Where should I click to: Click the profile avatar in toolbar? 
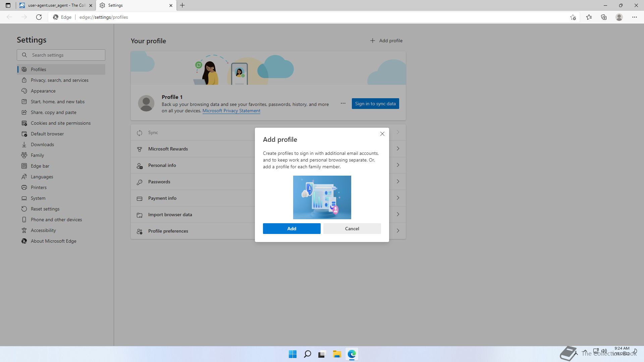click(x=619, y=17)
